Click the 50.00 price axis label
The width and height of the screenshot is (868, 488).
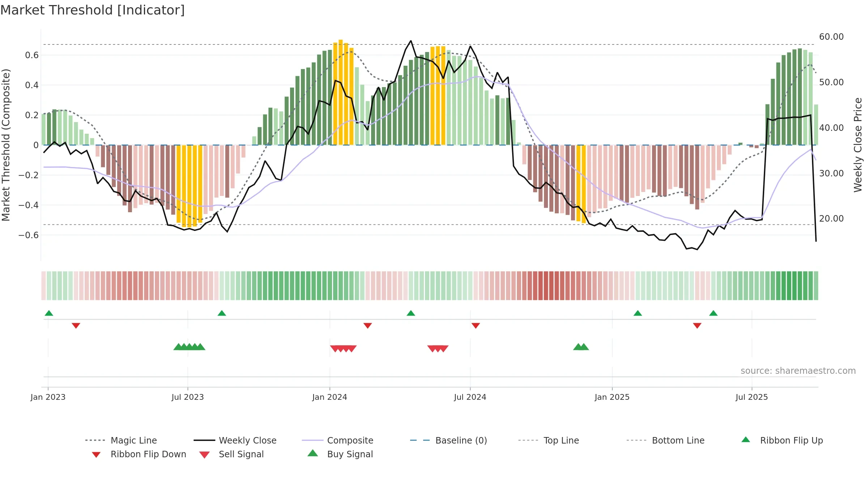click(x=831, y=82)
